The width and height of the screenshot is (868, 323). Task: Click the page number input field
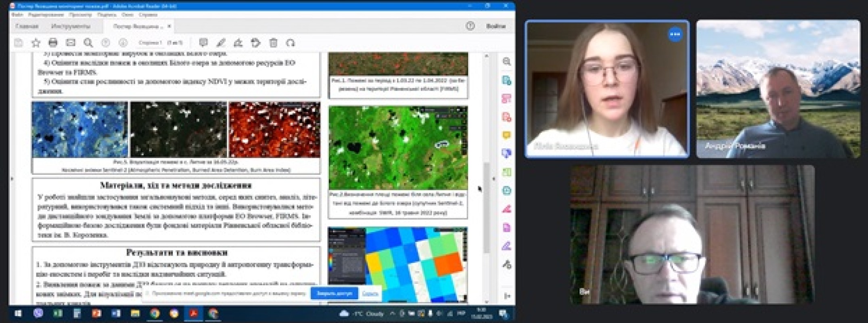click(x=150, y=43)
